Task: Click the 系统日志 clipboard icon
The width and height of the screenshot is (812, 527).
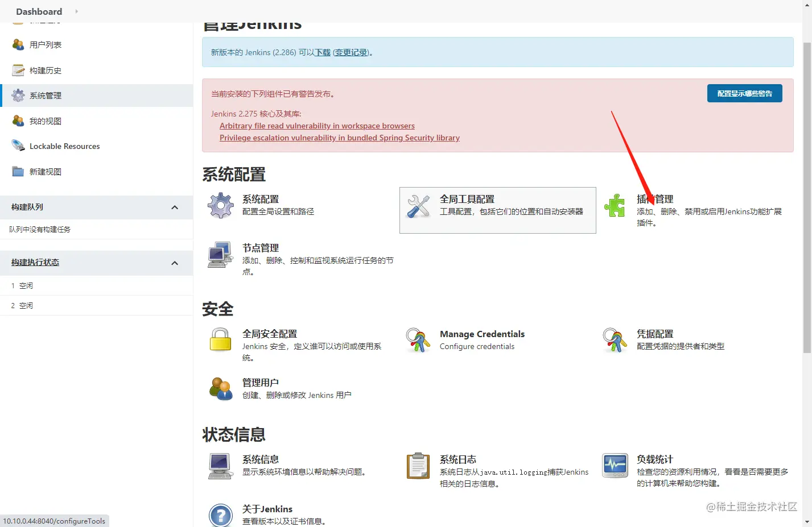Action: 418,466
